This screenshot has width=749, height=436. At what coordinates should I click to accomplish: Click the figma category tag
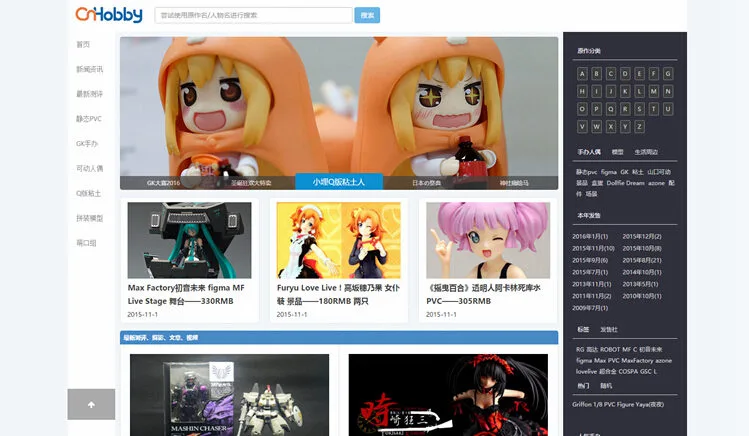(x=609, y=172)
